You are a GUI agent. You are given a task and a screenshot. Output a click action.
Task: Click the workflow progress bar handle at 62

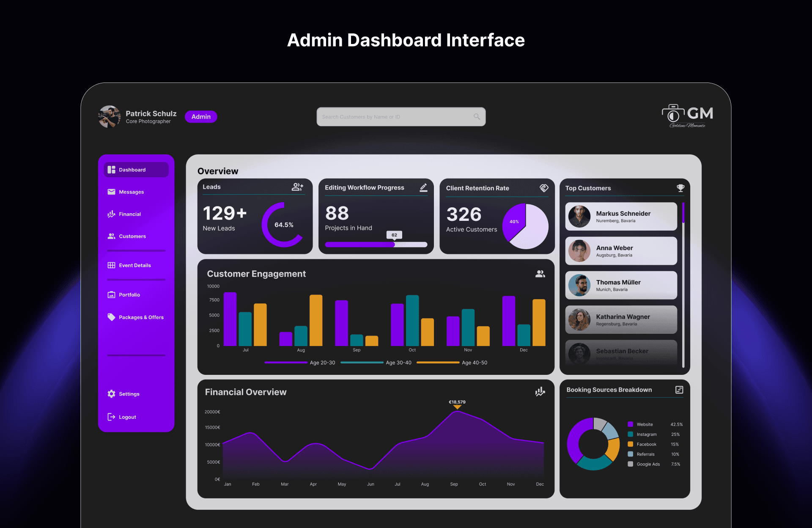[x=394, y=244]
